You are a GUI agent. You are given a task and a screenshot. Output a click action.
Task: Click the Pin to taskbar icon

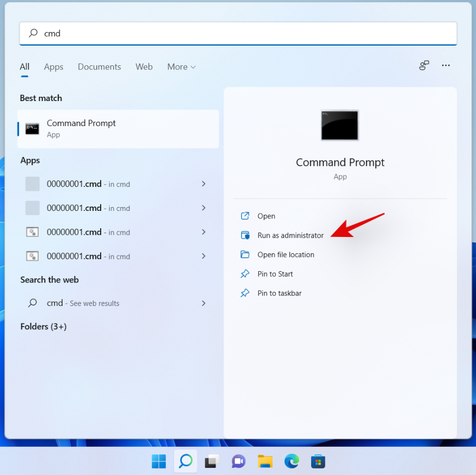[x=245, y=293]
